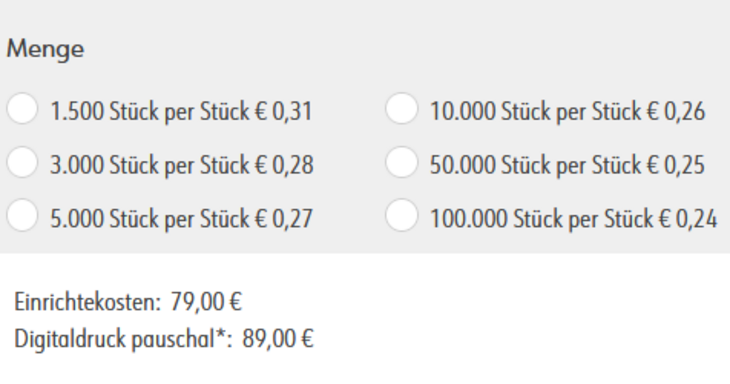Select the 50.000 Stück radio button
Image resolution: width=730 pixels, height=384 pixels.
[401, 162]
